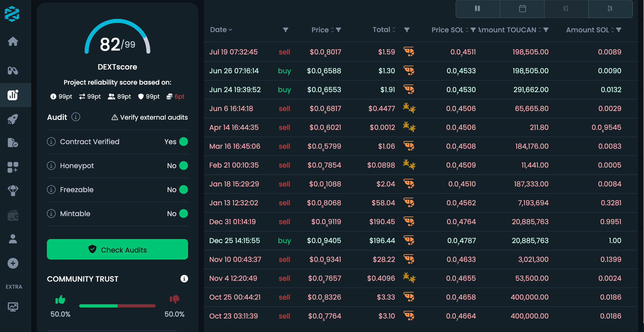The height and width of the screenshot is (332, 644).
Task: Open the calendar date picker button
Action: tap(522, 9)
